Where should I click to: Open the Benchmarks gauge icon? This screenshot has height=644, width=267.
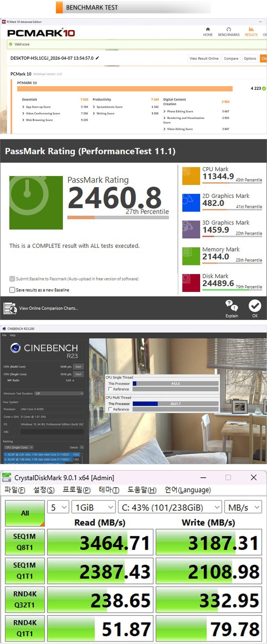click(x=229, y=29)
